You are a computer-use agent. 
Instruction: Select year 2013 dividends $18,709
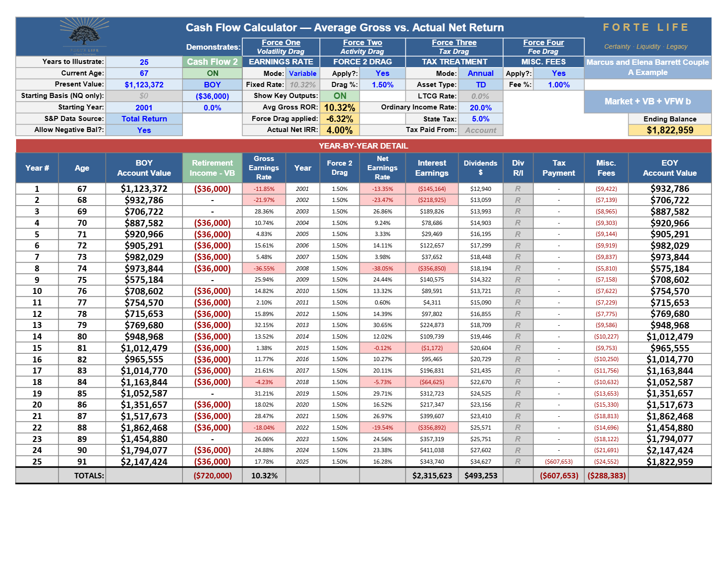coord(481,325)
